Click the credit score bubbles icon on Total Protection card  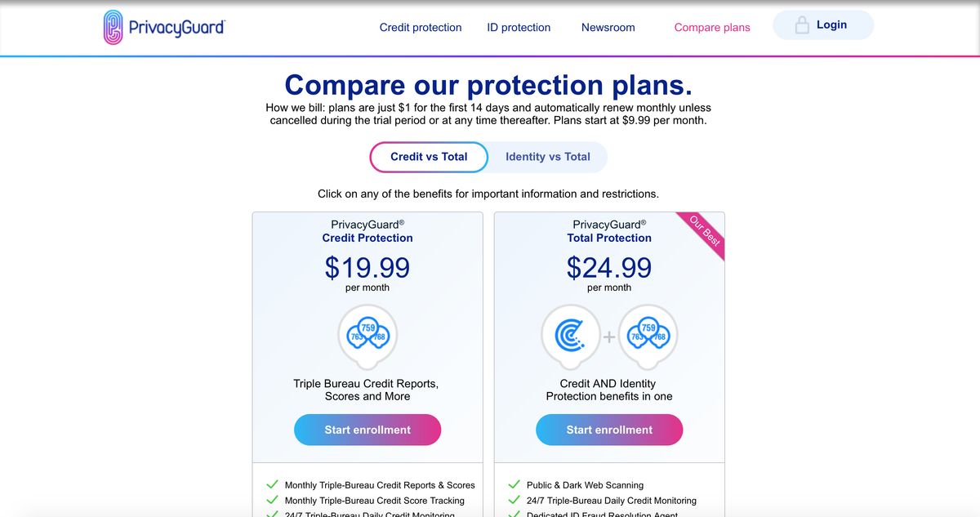pos(648,336)
